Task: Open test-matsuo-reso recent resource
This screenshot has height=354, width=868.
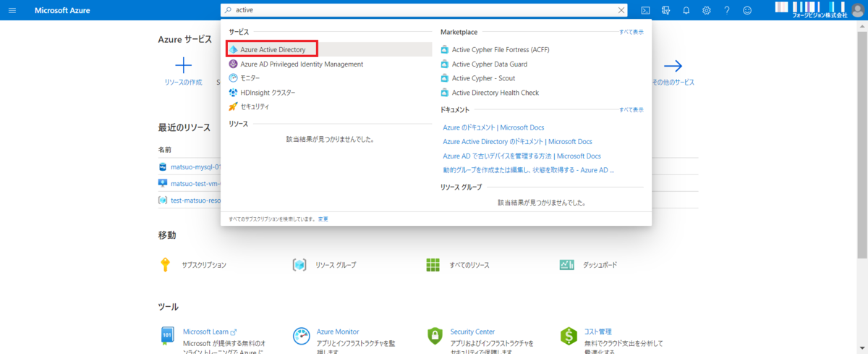Action: coord(195,201)
